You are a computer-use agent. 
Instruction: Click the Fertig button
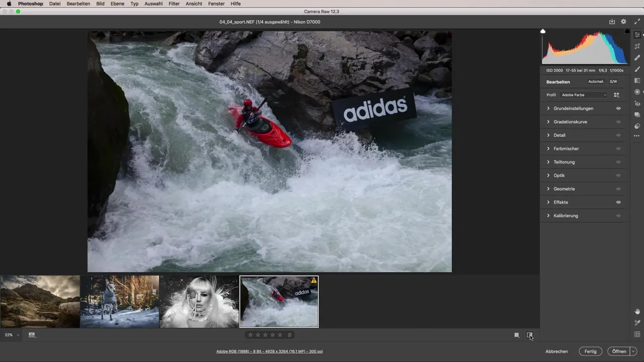pyautogui.click(x=591, y=351)
